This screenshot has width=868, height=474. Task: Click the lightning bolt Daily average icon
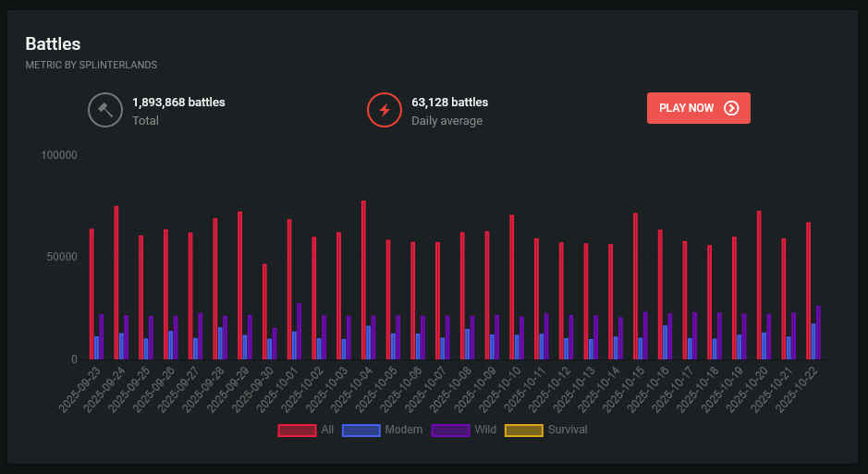pos(385,111)
